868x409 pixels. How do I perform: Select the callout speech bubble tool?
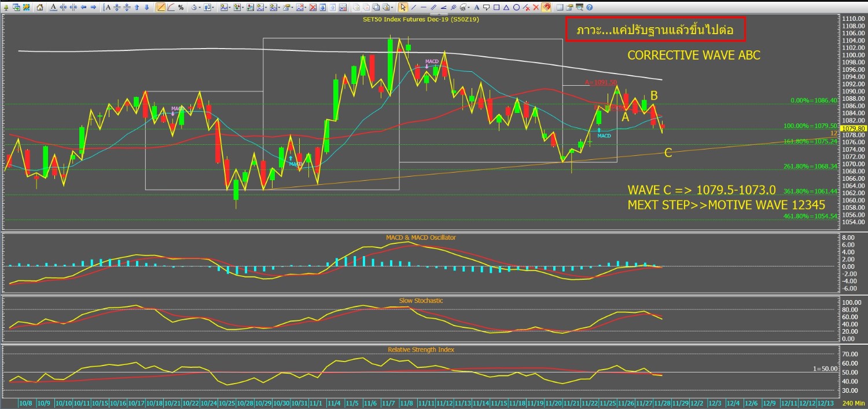[x=486, y=8]
